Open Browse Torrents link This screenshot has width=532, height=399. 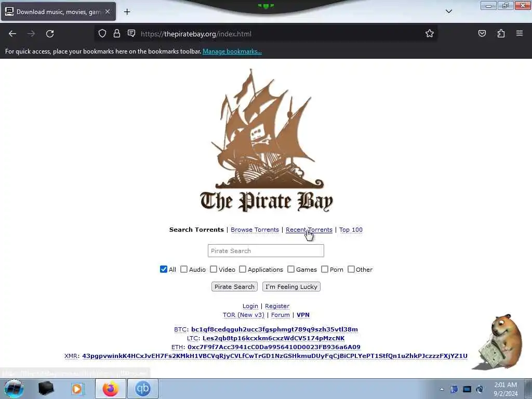tap(255, 230)
